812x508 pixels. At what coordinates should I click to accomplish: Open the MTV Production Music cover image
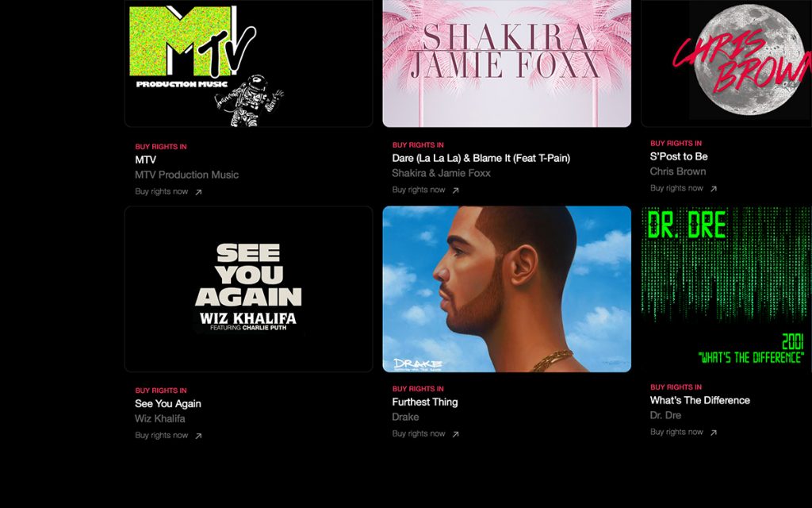coord(248,63)
